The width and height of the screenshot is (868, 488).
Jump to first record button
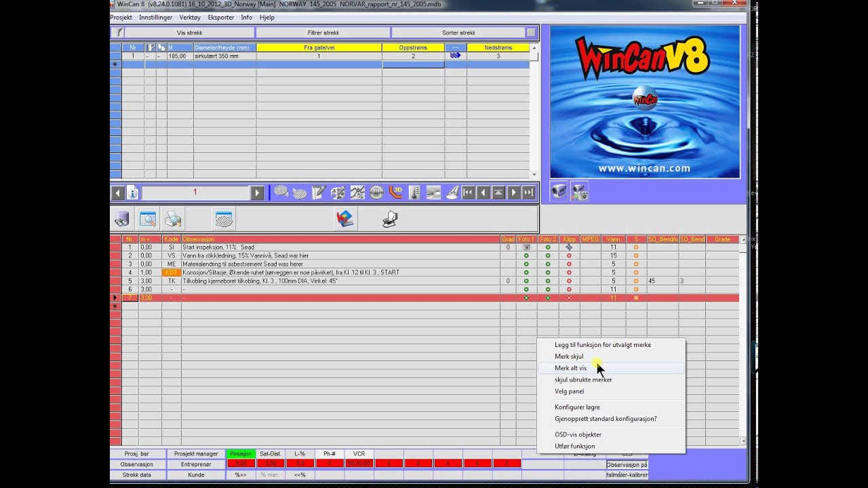click(468, 193)
